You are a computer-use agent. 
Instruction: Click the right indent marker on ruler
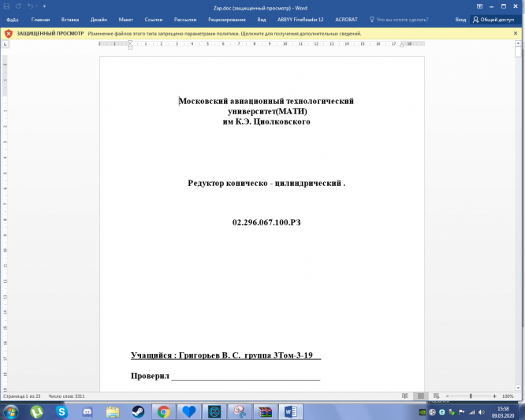coord(401,45)
